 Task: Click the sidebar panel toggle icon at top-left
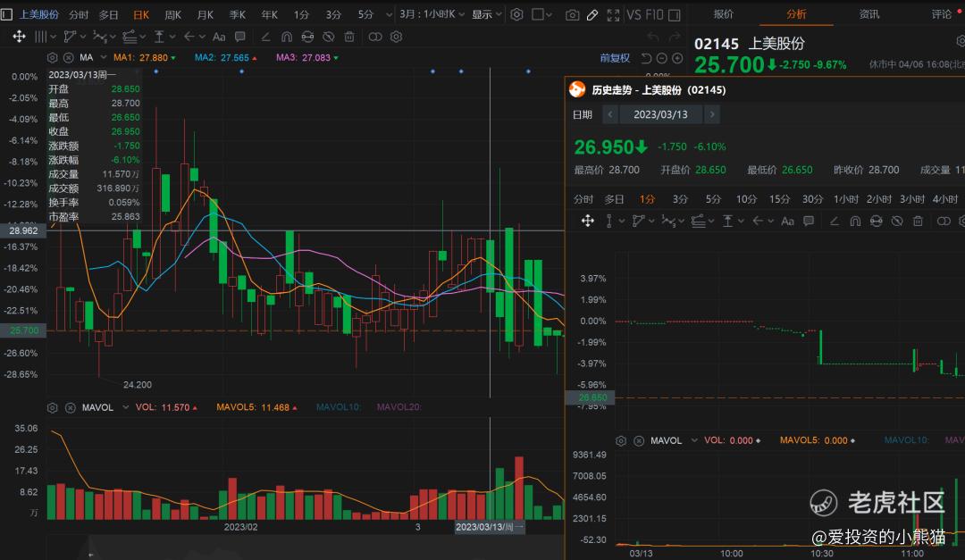pyautogui.click(x=6, y=14)
